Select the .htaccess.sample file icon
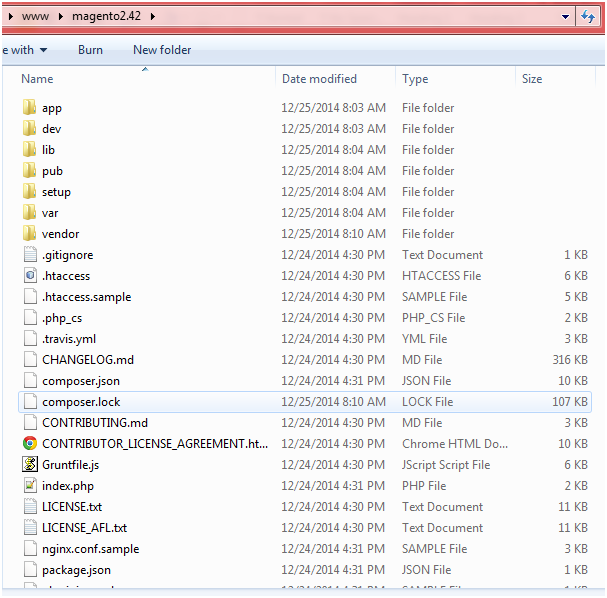The width and height of the screenshot is (607, 598). (x=30, y=296)
